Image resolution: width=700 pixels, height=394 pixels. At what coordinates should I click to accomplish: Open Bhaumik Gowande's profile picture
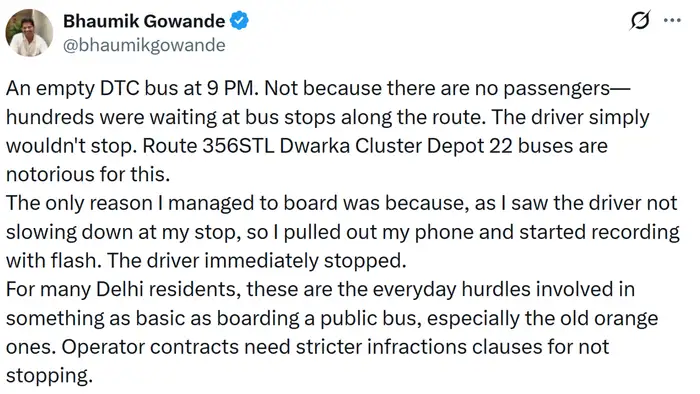(29, 33)
